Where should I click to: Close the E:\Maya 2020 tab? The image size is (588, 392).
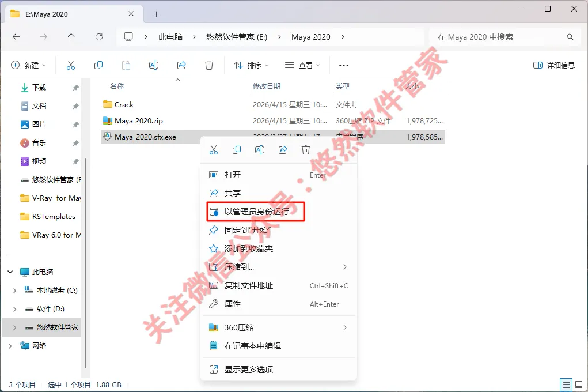point(131,14)
